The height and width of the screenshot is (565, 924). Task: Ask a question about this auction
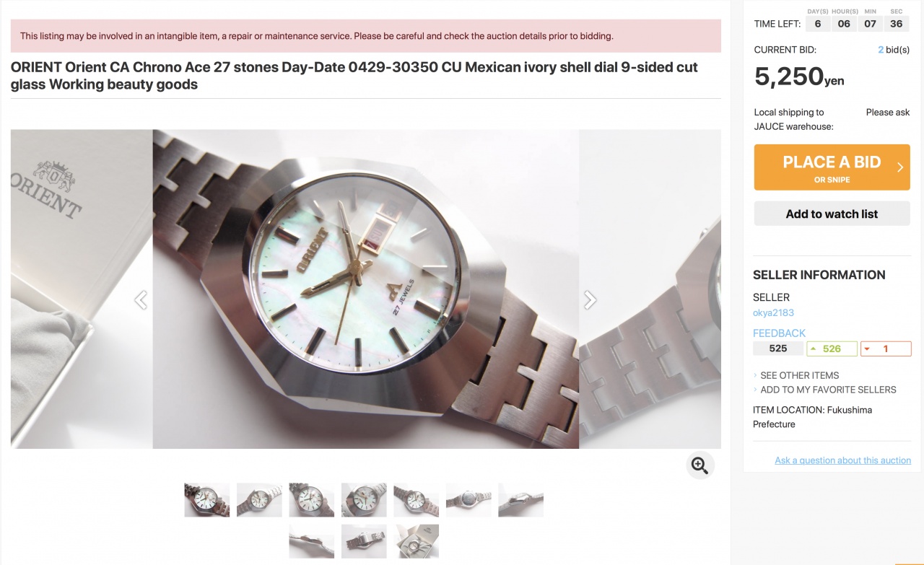[x=842, y=460]
